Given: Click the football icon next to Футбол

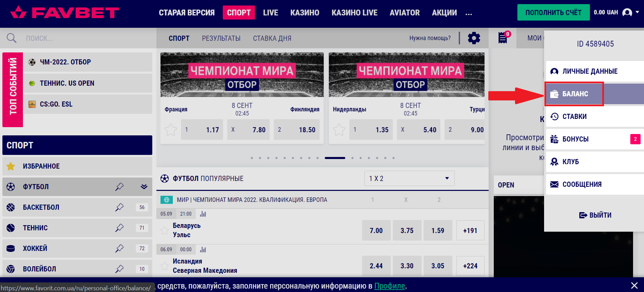Looking at the screenshot, I should [x=11, y=187].
